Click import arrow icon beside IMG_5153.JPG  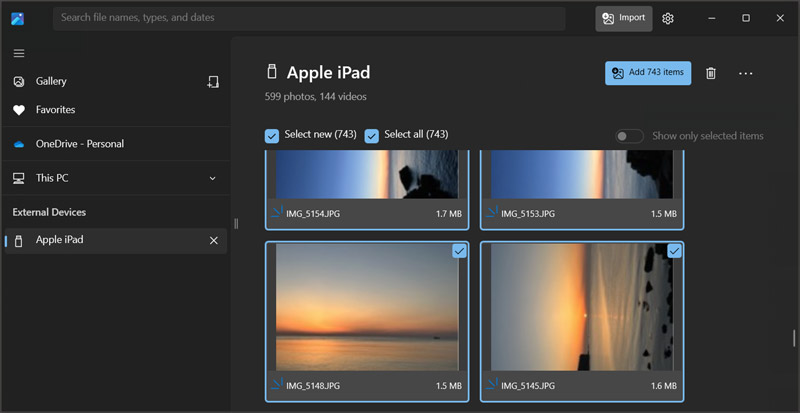point(492,211)
